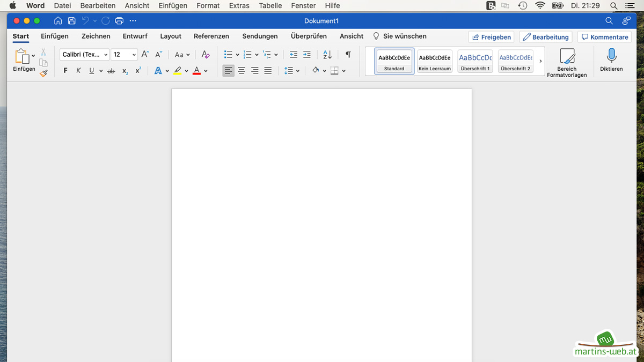Toggle strikethrough formatting
644x362 pixels.
tap(111, 71)
